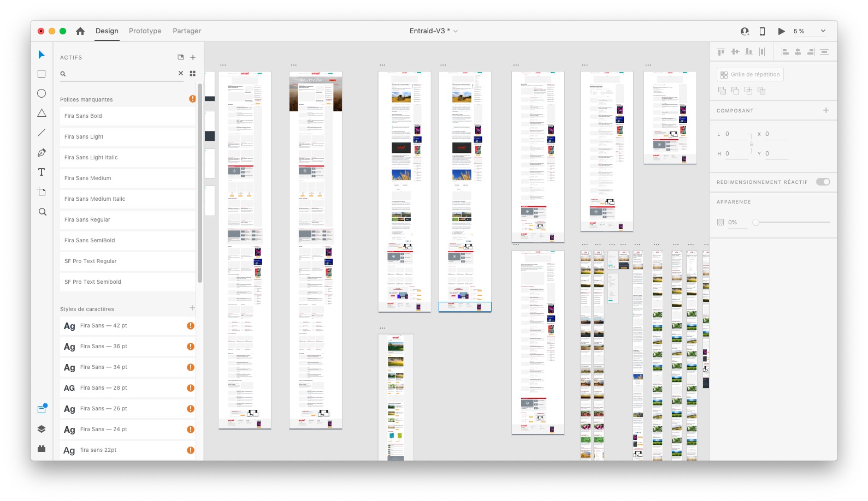Select SF Pro Text Semibold font row
868x501 pixels.
point(128,282)
